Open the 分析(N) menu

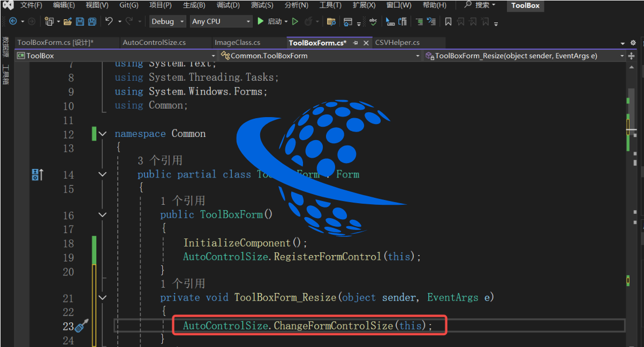tap(296, 5)
